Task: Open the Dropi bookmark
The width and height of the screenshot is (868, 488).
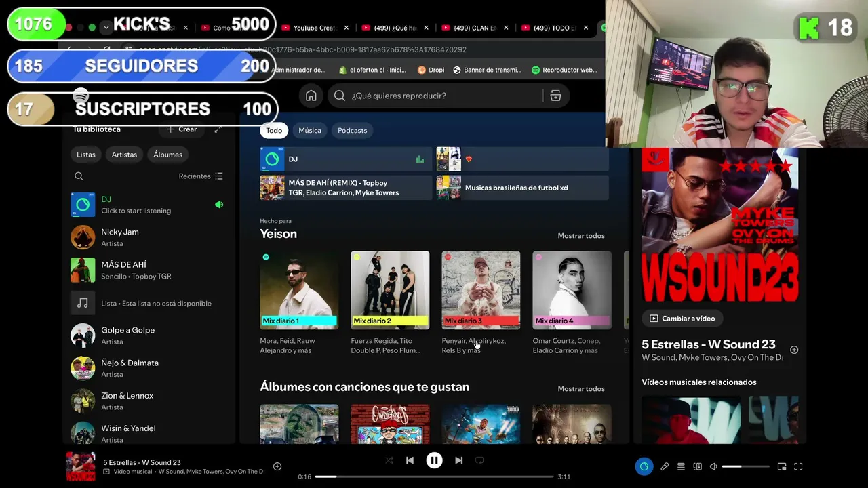Action: tap(431, 70)
